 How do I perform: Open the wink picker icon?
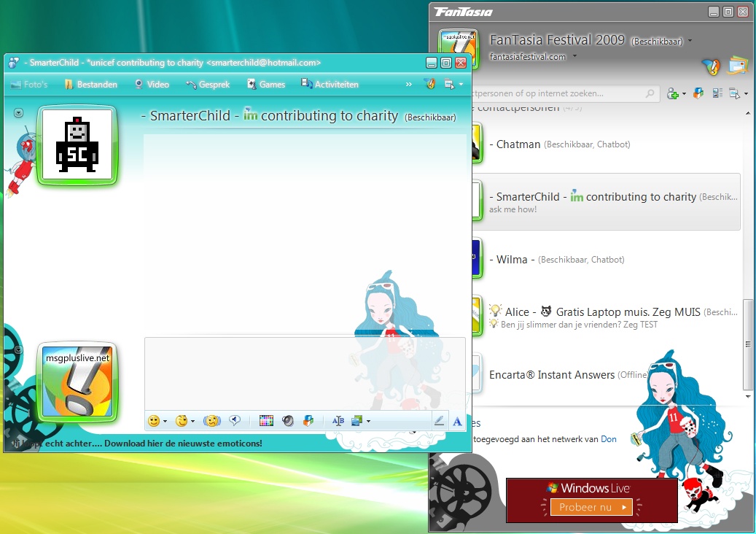pos(182,421)
